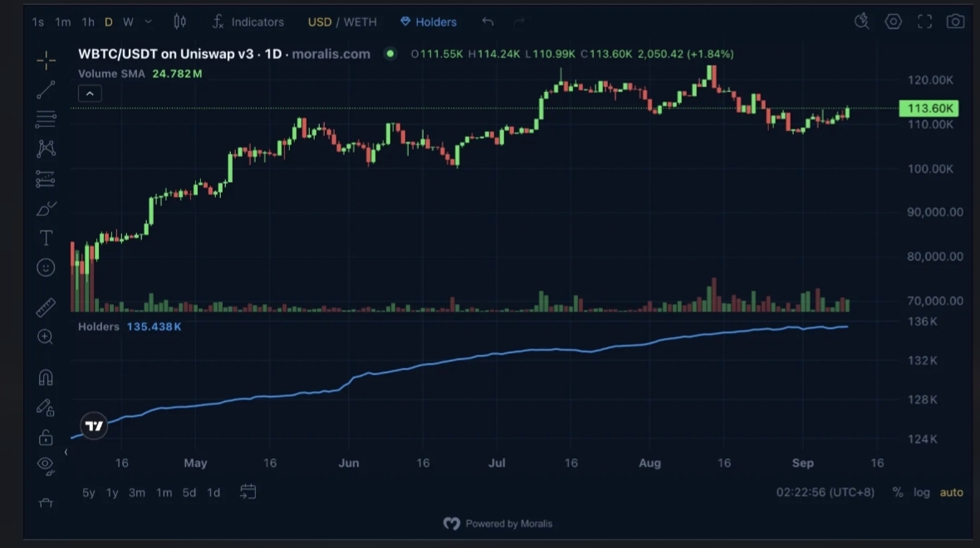Hide all drawings with eye icon
The width and height of the screenshot is (980, 548).
pos(46,466)
